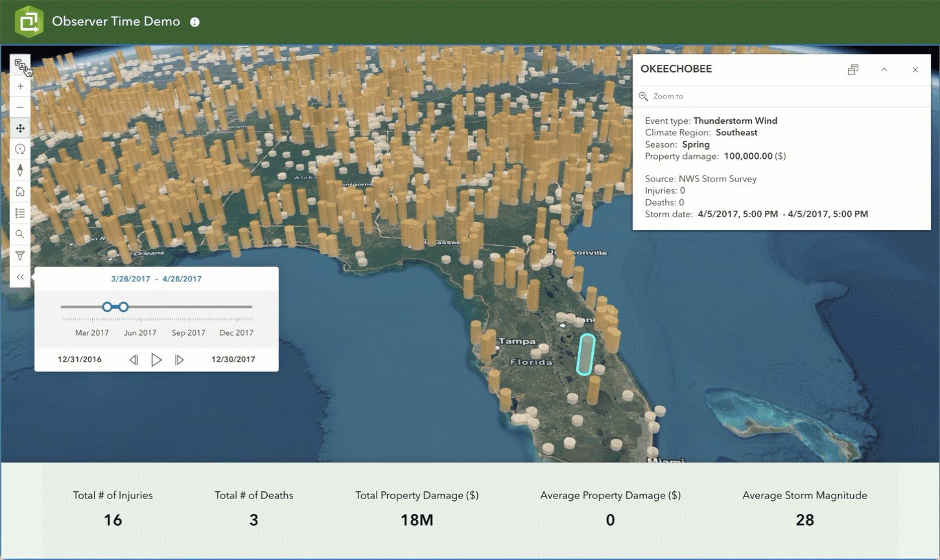The image size is (940, 560).
Task: Zoom out with the minus button
Action: (20, 107)
